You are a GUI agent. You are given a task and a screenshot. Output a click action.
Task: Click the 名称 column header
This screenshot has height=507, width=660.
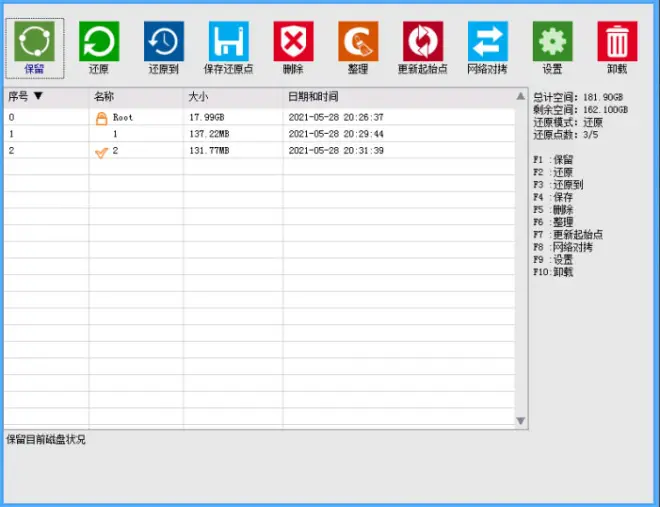point(104,97)
